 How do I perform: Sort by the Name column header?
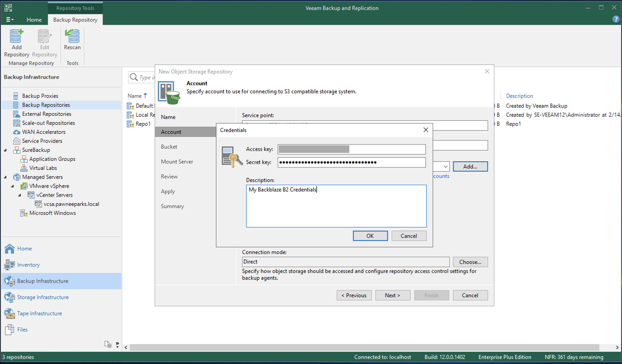coord(135,96)
